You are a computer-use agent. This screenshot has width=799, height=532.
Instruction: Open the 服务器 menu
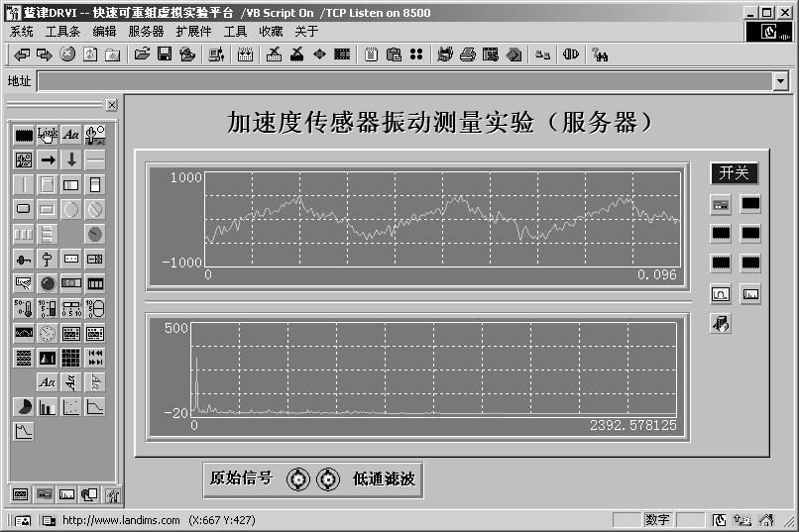[x=146, y=32]
